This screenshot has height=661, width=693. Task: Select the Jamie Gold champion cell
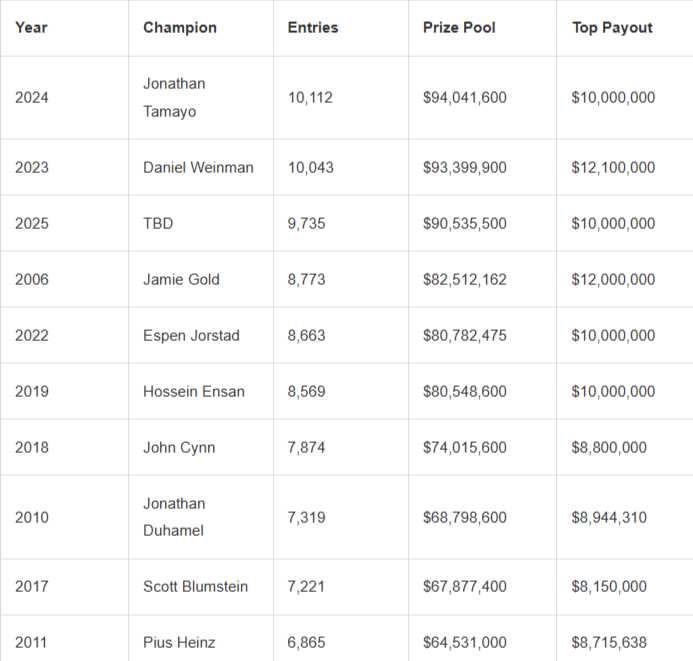[182, 279]
